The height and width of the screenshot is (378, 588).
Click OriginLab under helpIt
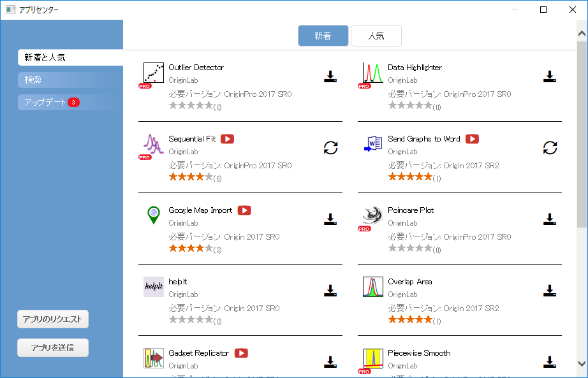click(x=183, y=294)
